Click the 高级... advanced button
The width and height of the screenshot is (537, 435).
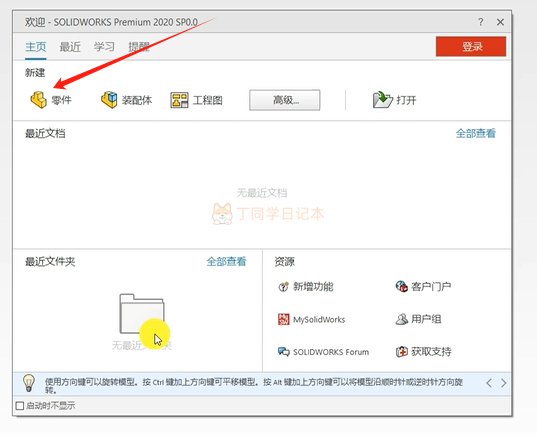coord(285,100)
